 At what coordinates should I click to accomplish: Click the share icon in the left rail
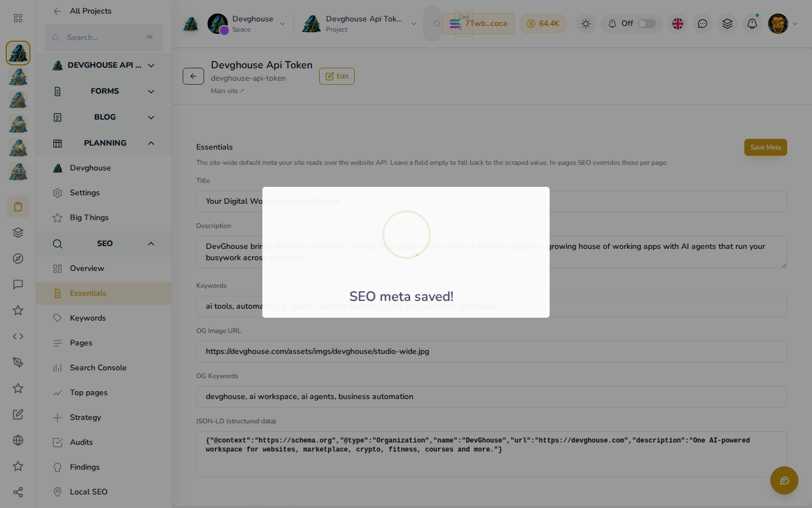coord(18,492)
